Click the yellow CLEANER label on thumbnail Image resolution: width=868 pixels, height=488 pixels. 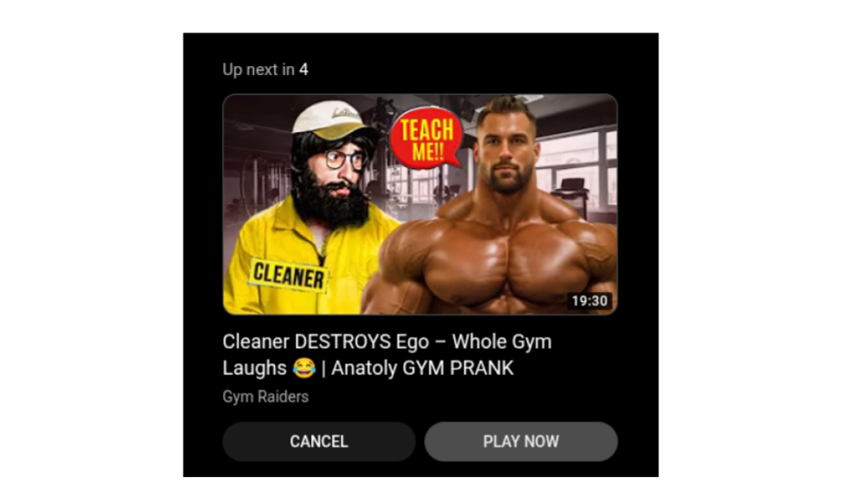[x=288, y=276]
